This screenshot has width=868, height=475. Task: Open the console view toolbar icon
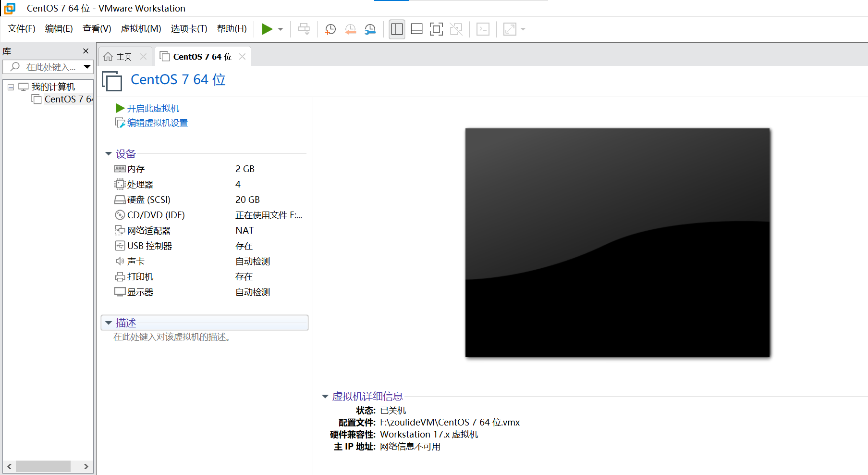483,29
